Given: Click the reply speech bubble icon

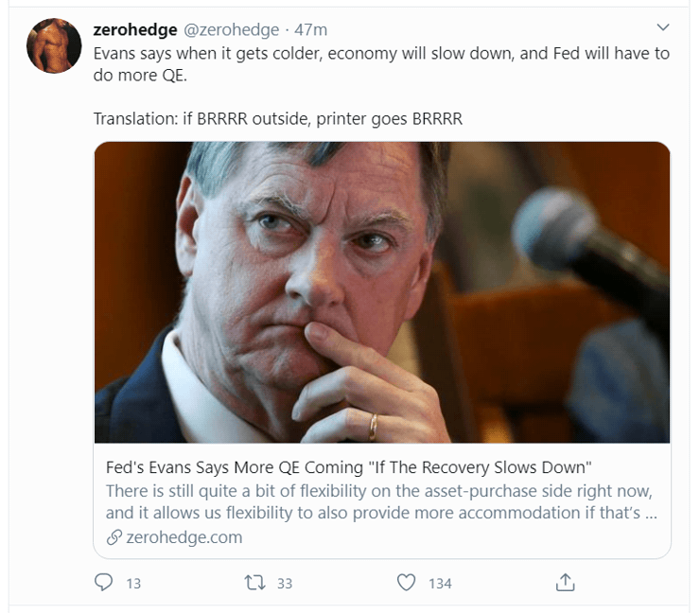Looking at the screenshot, I should pos(104,583).
